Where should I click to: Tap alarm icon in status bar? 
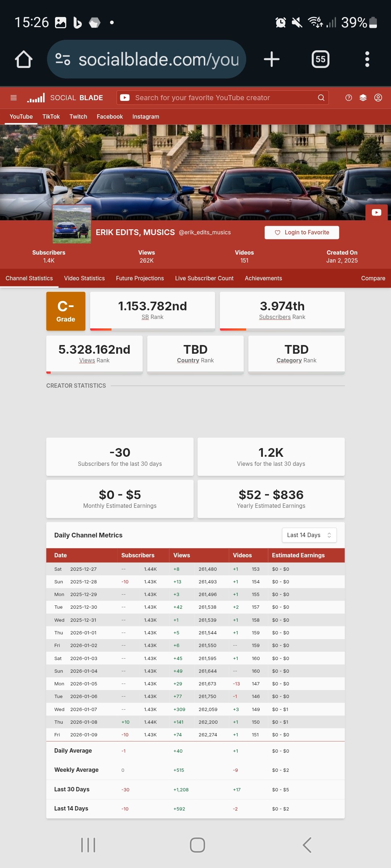[281, 22]
